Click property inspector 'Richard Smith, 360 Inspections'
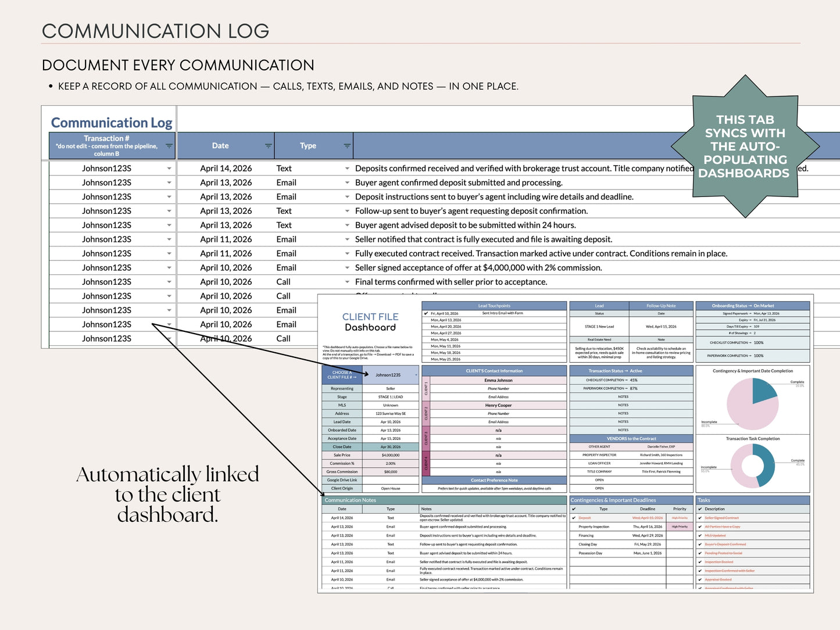The height and width of the screenshot is (630, 840). tap(661, 455)
